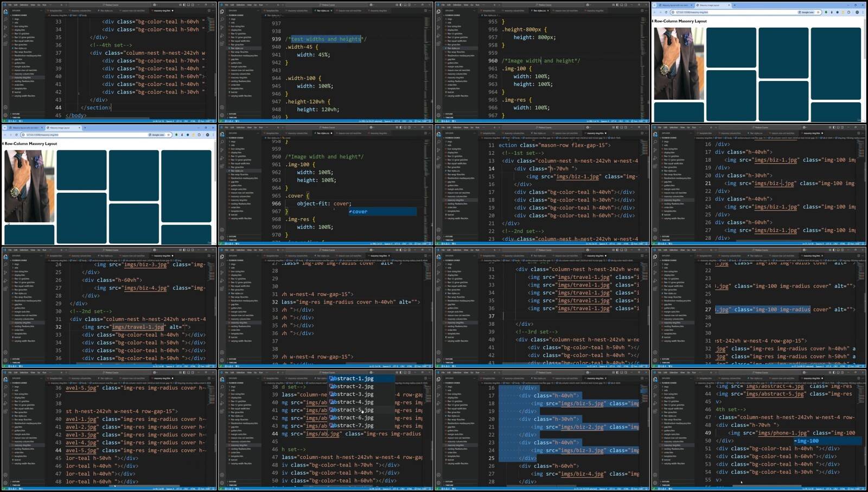Open Run and Debug in frame ending with </section>
This screenshot has height=492, width=868.
click(x=5, y=36)
